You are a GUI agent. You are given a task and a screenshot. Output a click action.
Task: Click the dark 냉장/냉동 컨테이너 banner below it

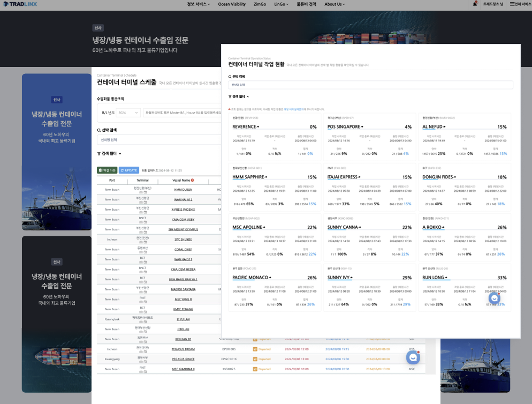point(57,315)
